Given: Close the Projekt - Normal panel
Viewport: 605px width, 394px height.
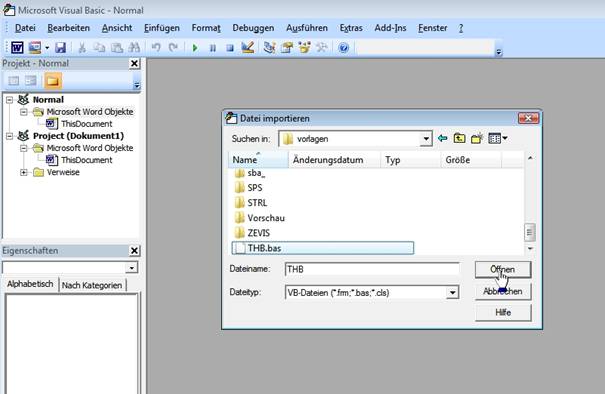Looking at the screenshot, I should coord(134,63).
